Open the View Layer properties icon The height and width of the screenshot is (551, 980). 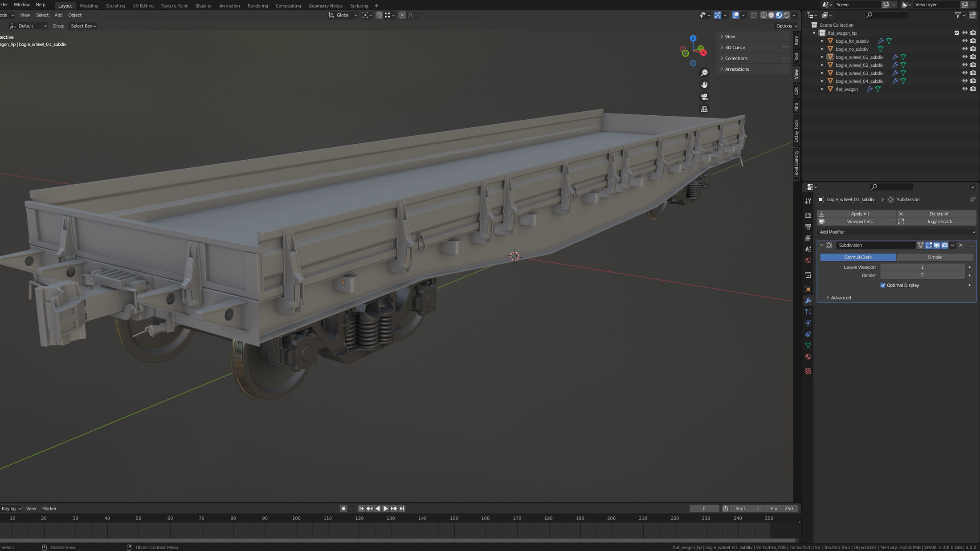808,238
